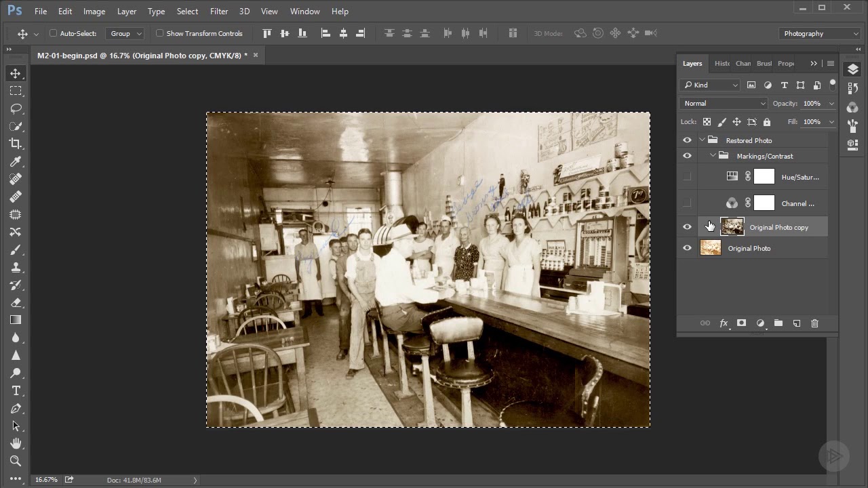
Task: Switch to the Channels panel tab
Action: coord(743,63)
